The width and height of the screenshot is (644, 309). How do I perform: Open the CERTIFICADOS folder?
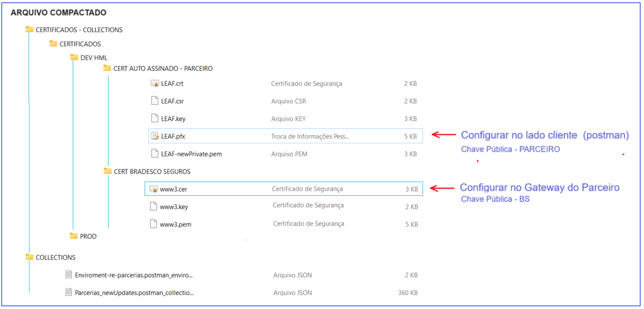80,44
